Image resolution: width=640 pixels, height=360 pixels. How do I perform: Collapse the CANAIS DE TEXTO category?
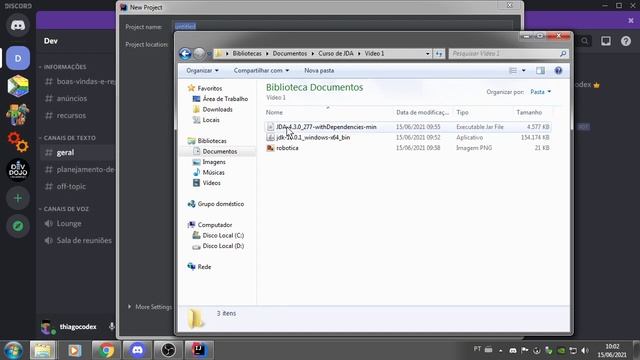(67, 138)
